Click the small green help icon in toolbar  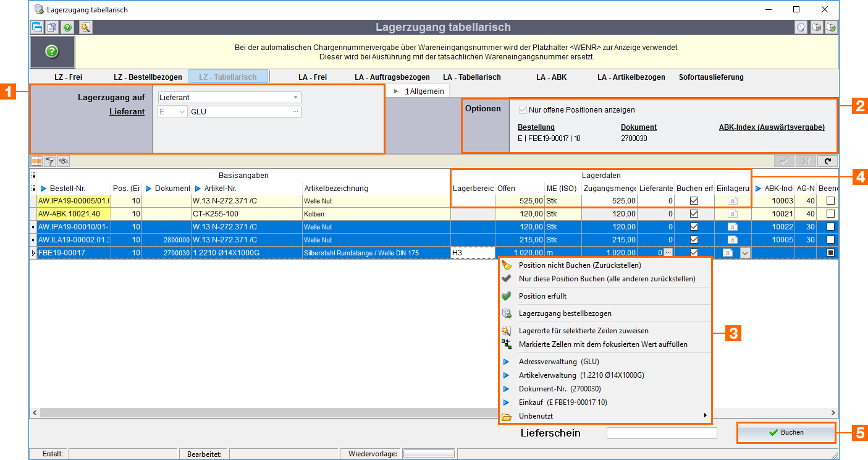[67, 27]
